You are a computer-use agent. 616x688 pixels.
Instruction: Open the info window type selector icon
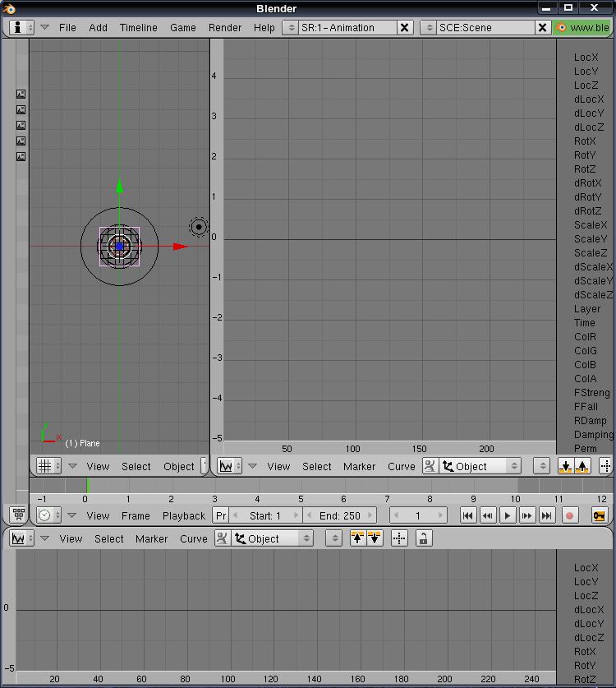click(x=21, y=28)
